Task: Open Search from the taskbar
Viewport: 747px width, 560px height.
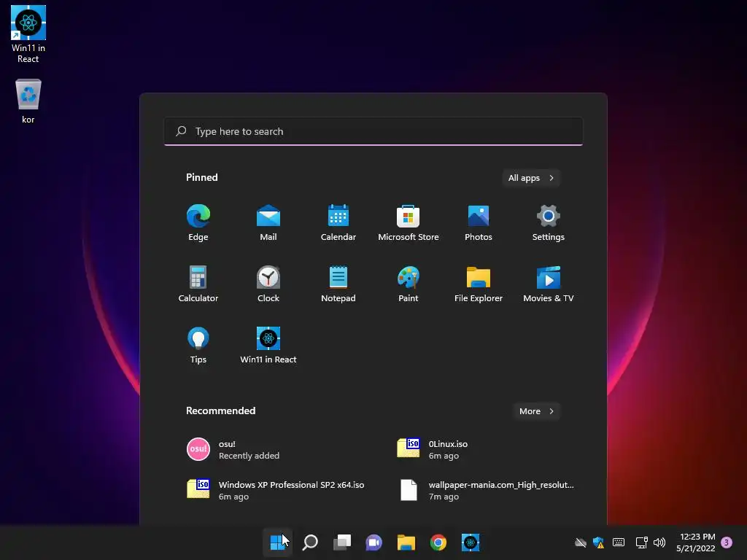Action: [x=310, y=542]
